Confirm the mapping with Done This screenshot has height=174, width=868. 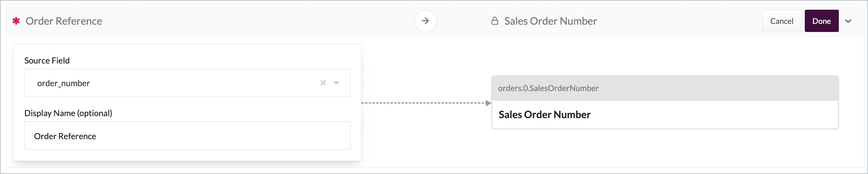pos(821,21)
